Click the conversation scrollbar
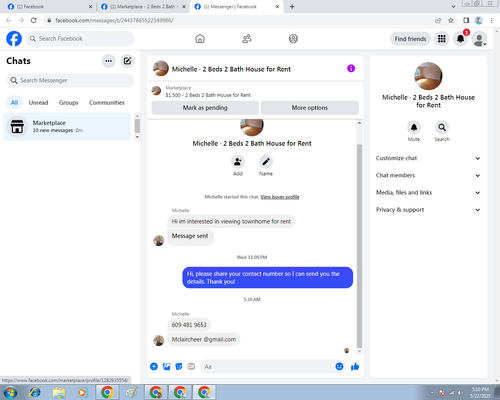Screen dimensions: 500x400 coord(359,246)
